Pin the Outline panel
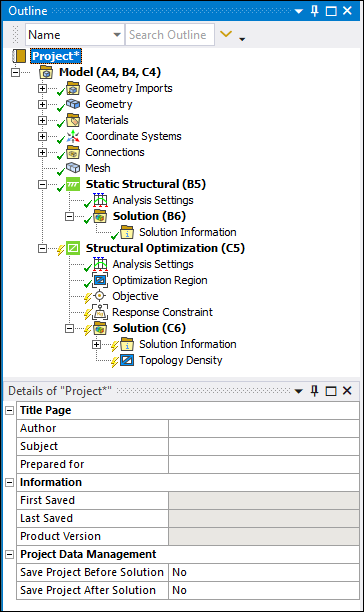 pos(314,11)
